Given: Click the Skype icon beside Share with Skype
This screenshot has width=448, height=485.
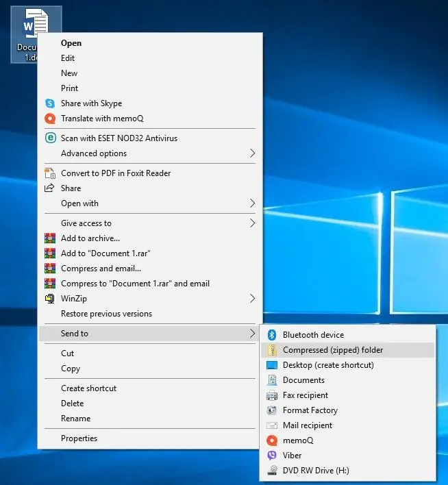Looking at the screenshot, I should point(49,103).
